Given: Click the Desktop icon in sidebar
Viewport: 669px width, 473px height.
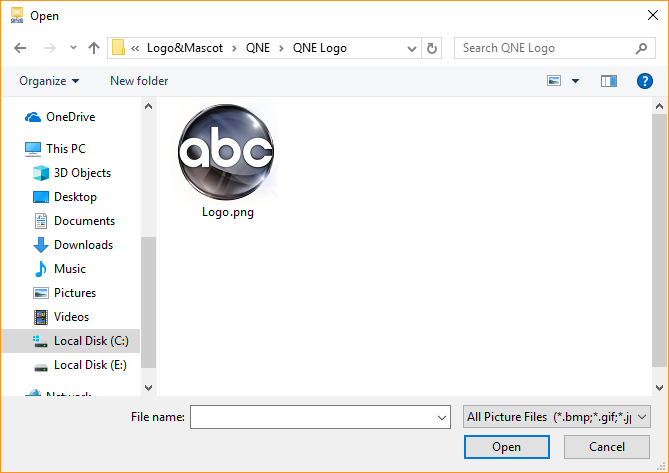Looking at the screenshot, I should [x=41, y=197].
